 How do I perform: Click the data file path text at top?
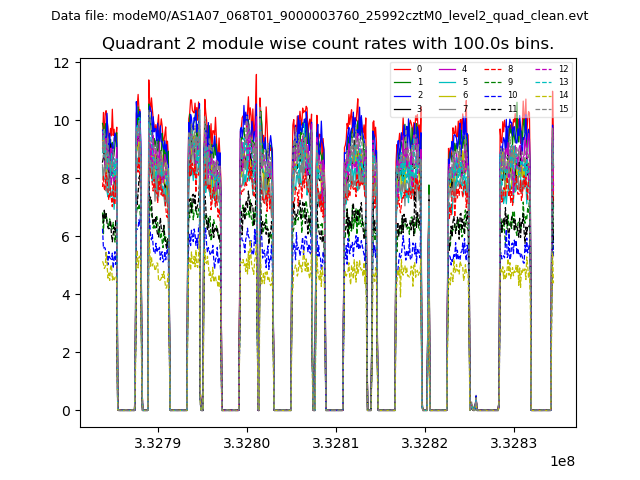coord(319,15)
